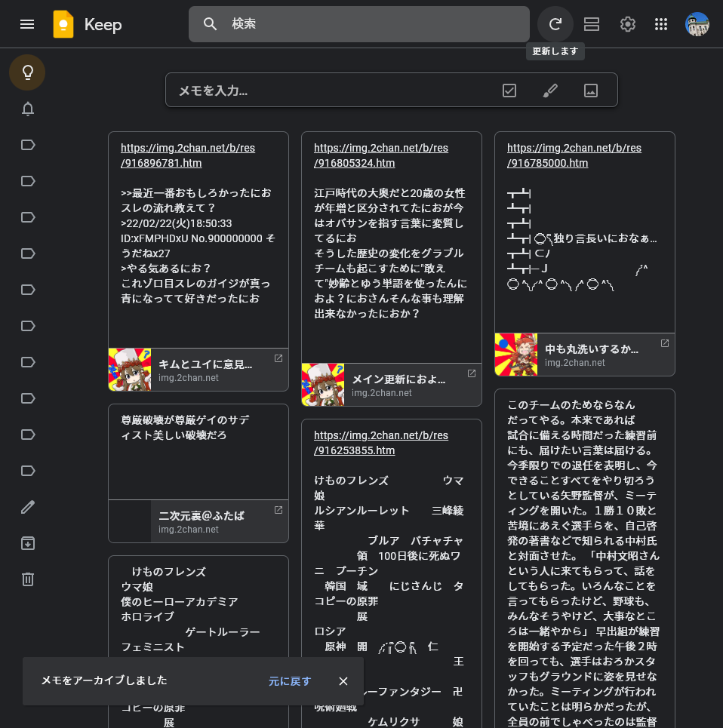Open note text 最近一番おもしろかった
Screen dimensions: 723x728
click(x=198, y=246)
